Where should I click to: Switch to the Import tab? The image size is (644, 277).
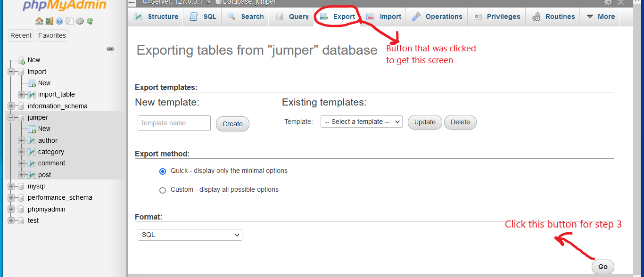click(x=384, y=16)
